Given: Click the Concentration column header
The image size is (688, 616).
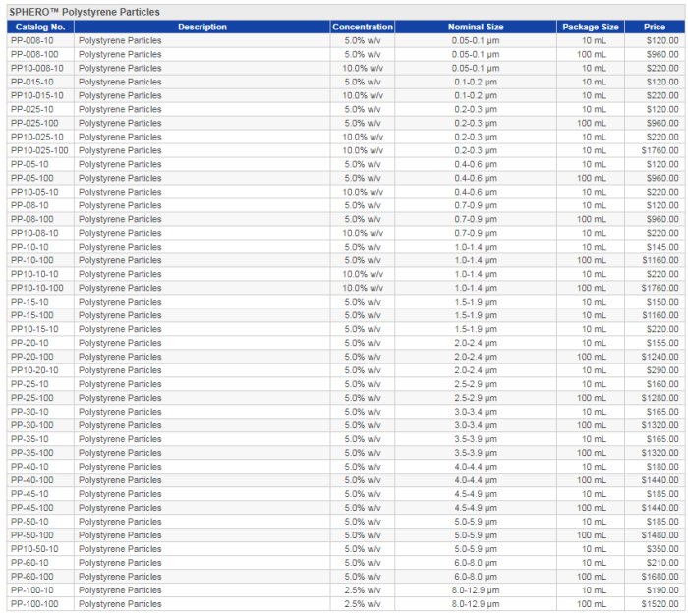Looking at the screenshot, I should tap(362, 27).
